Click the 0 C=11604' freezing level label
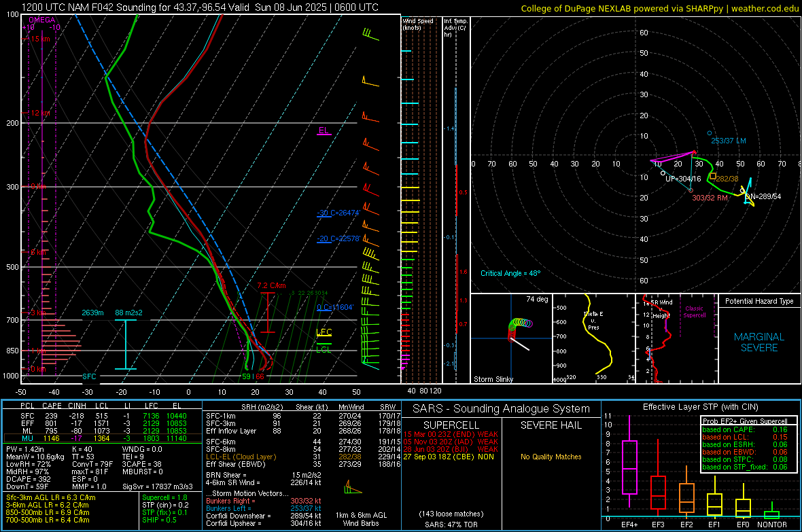This screenshot has height=532, width=802. point(335,307)
